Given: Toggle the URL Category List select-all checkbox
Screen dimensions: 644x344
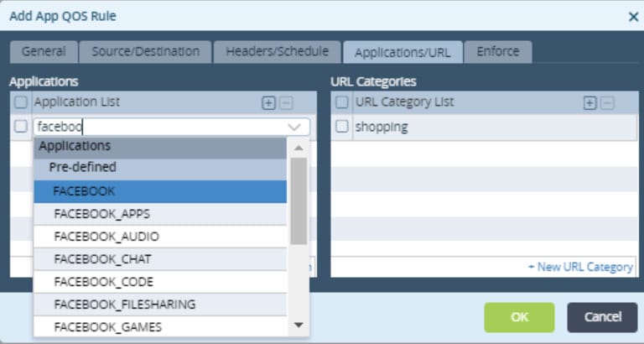Looking at the screenshot, I should coord(342,102).
